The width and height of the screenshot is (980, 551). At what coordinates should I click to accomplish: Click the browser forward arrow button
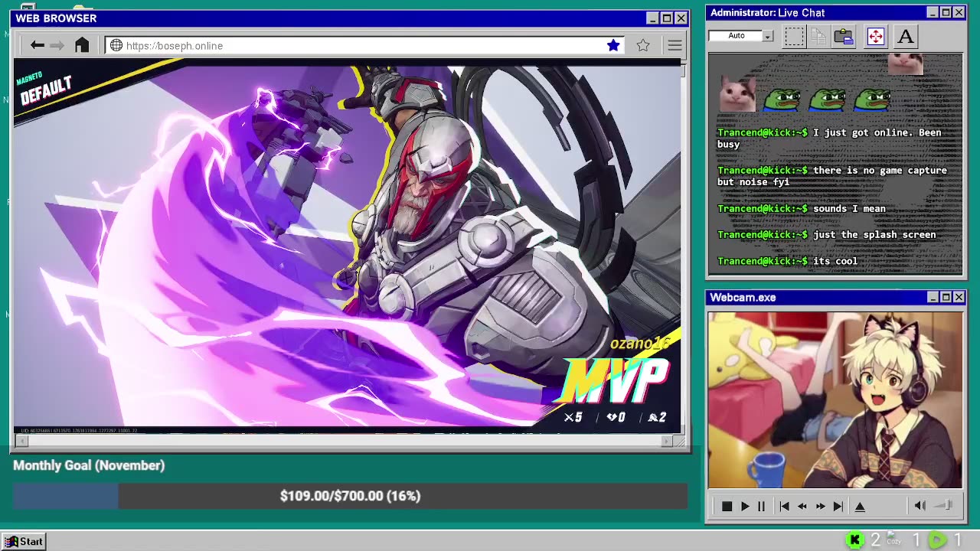tap(57, 46)
